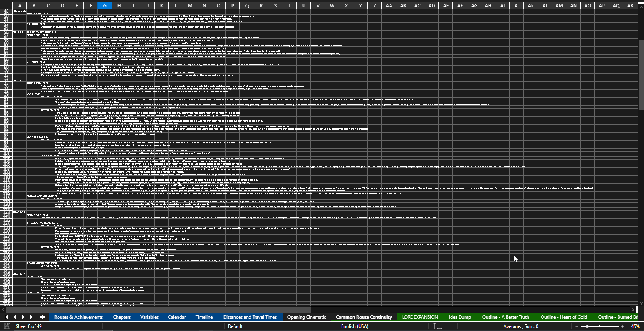Click the Sheet 8 of 49 indicator

(x=29, y=326)
